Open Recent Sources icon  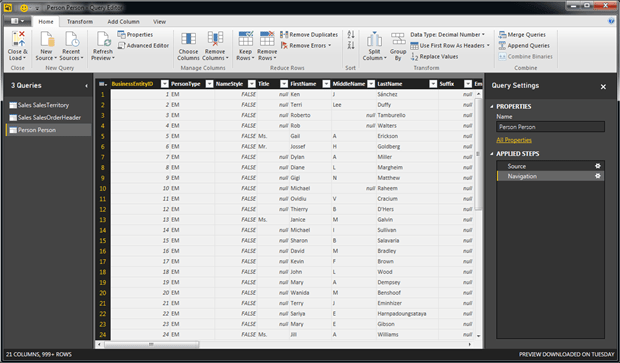(x=72, y=40)
